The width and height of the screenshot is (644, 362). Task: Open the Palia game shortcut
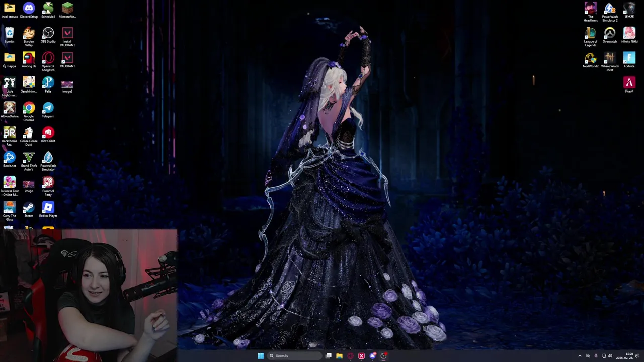pyautogui.click(x=48, y=84)
